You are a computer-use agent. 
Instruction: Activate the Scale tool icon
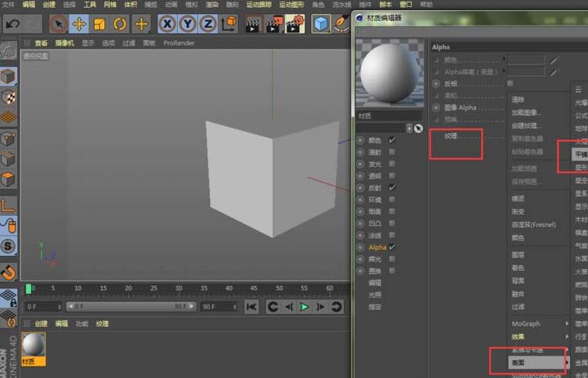click(x=100, y=24)
